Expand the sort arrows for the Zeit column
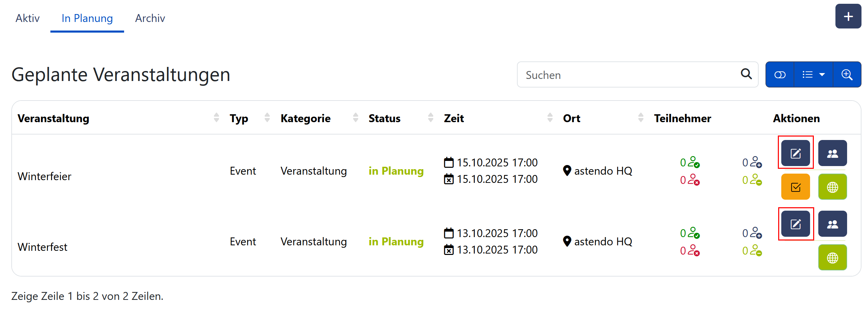 point(551,118)
